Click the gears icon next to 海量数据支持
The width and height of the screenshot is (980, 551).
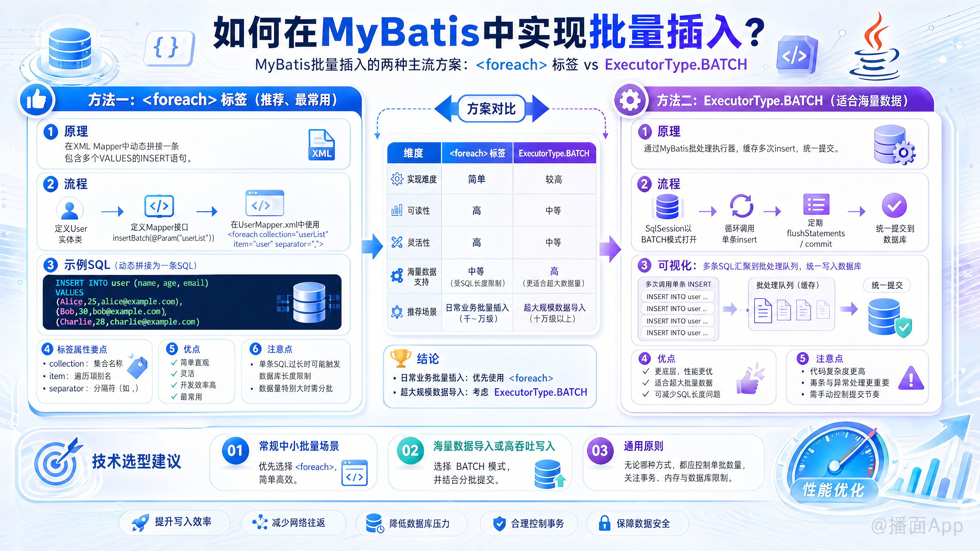(397, 275)
